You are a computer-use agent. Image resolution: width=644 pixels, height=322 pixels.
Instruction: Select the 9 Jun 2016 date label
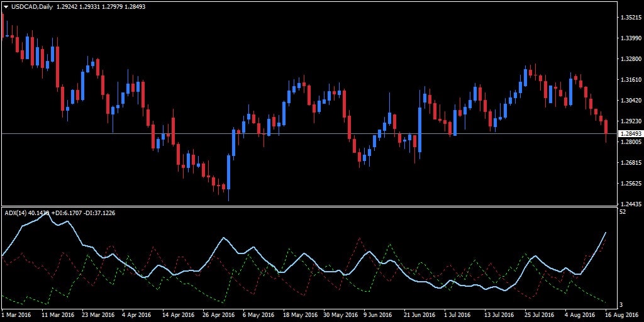(x=379, y=315)
